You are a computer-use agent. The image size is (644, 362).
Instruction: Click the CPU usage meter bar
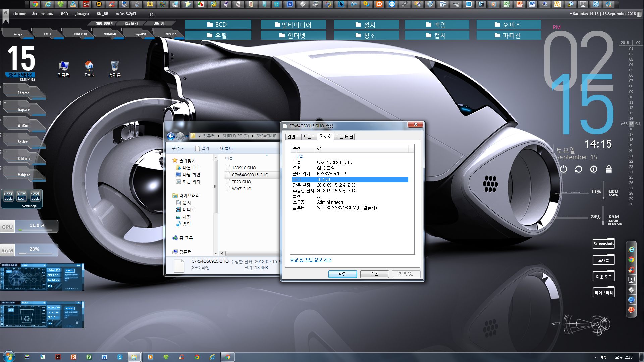pos(35,230)
